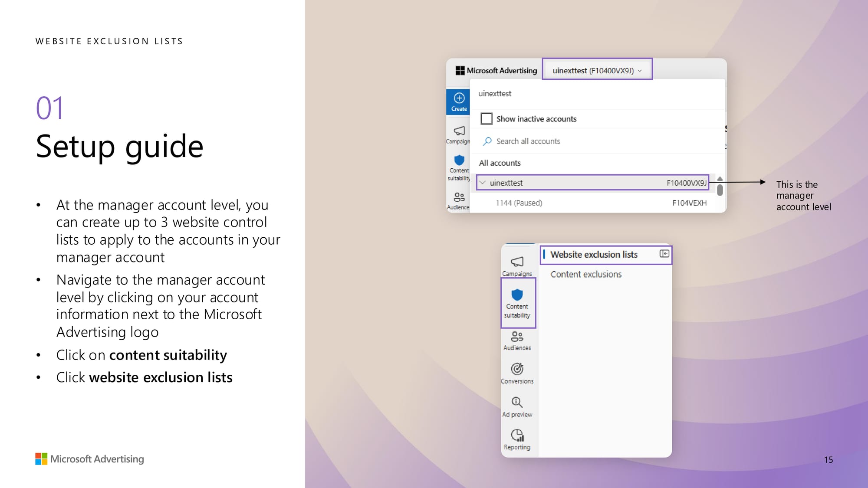
Task: Open the uinexttest account dropdown
Action: pyautogui.click(x=597, y=70)
